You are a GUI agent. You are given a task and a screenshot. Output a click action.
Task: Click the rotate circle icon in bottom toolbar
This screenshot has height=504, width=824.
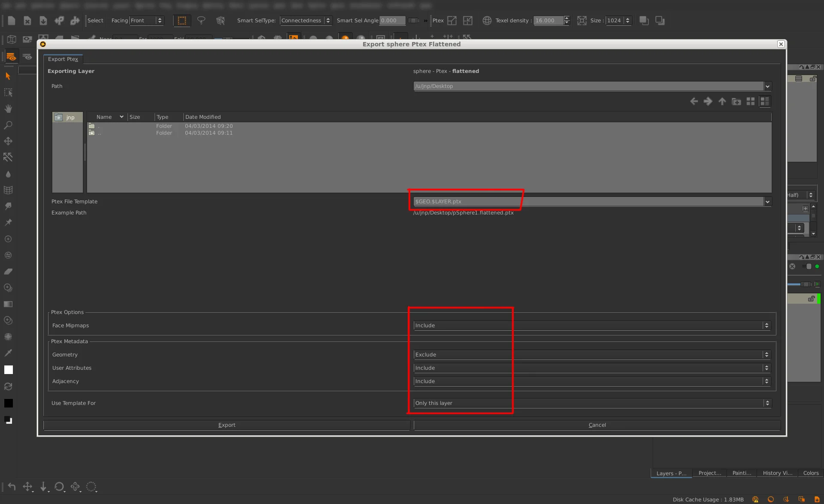pos(59,486)
